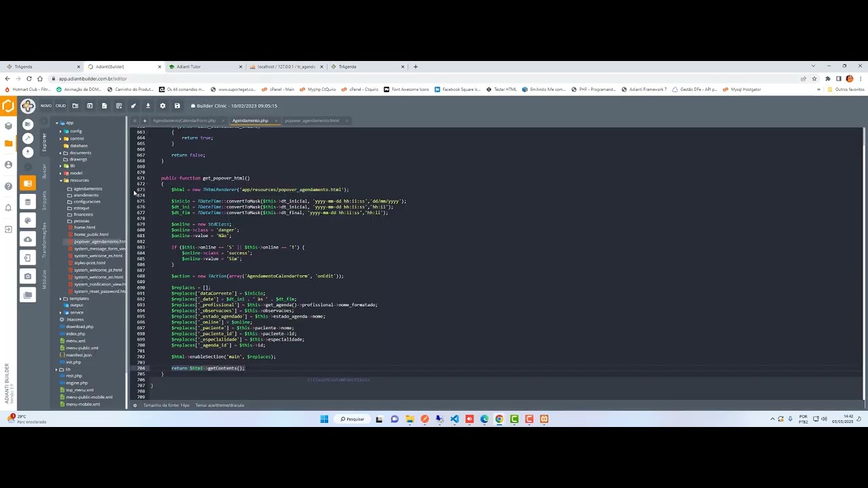This screenshot has width=868, height=488.
Task: Open the notifications bell icon
Action: pos(8,207)
